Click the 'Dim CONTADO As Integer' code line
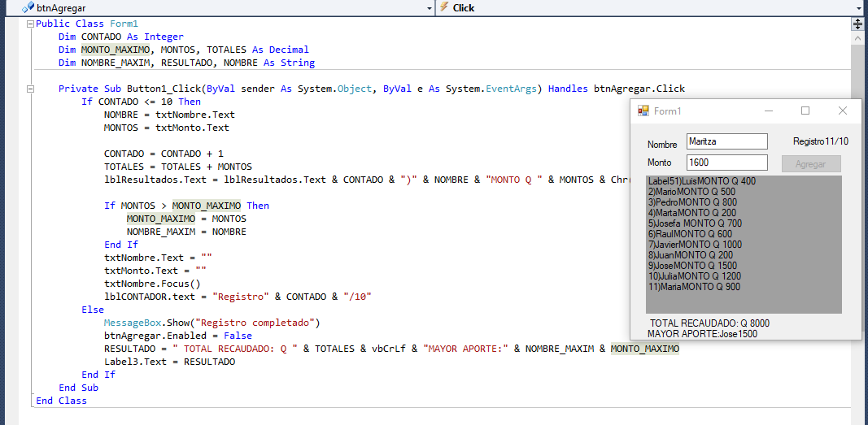The width and height of the screenshot is (868, 425). 120,37
